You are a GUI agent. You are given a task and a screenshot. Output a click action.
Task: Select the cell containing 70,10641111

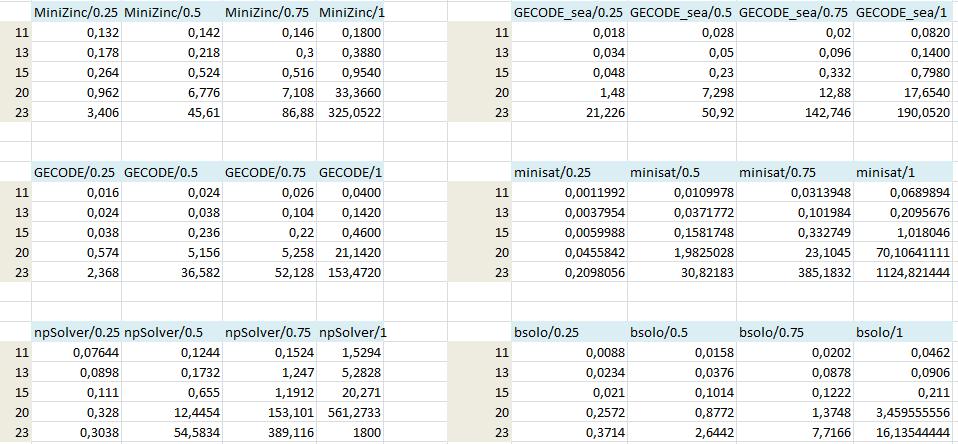tap(904, 253)
